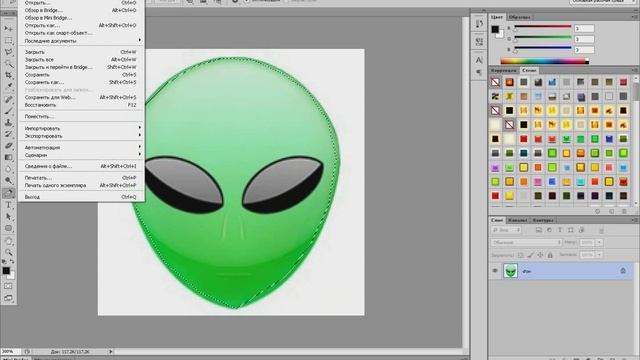Select the History Brush tool
This screenshot has height=360, width=640.
click(8, 134)
